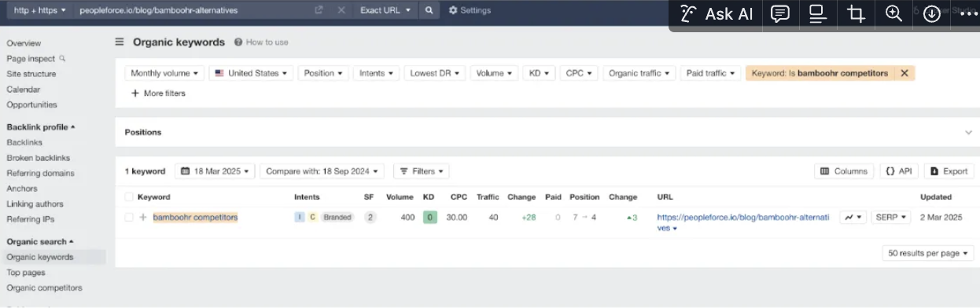Image resolution: width=980 pixels, height=308 pixels.
Task: Open Referring domains in sidebar
Action: pyautogui.click(x=40, y=173)
